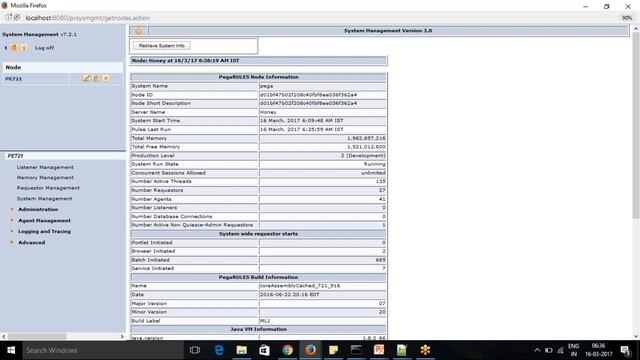Click the sidebar horizontal scrollbar left arrow
Screen dimensions: 640x360
click(4, 337)
